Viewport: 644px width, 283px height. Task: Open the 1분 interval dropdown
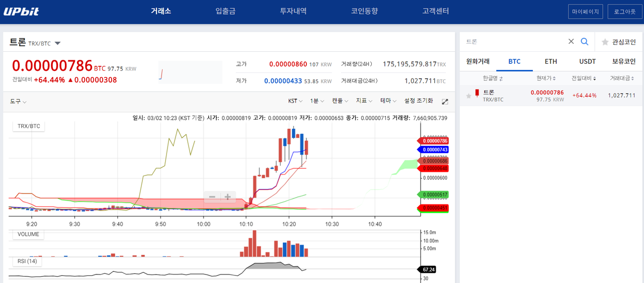pyautogui.click(x=317, y=101)
